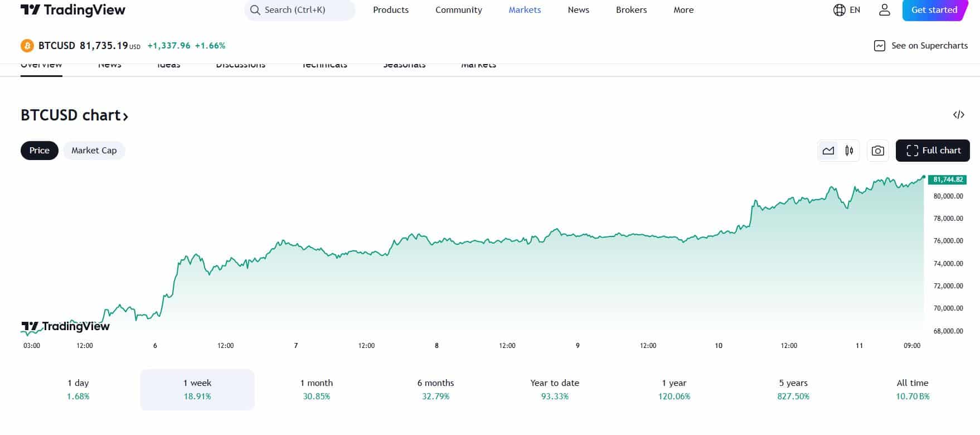Select the 1 year range
This screenshot has height=435, width=980.
point(674,389)
